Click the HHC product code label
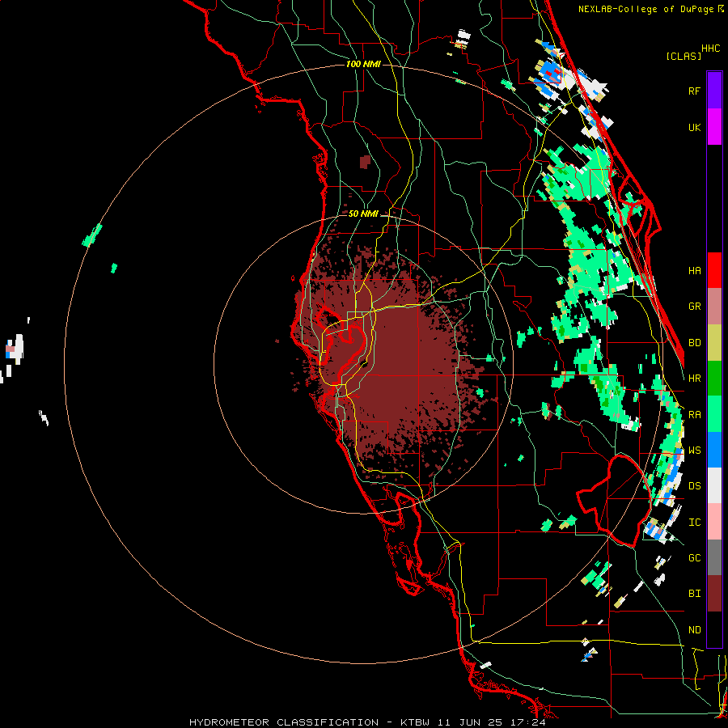This screenshot has width=728, height=728. [710, 48]
